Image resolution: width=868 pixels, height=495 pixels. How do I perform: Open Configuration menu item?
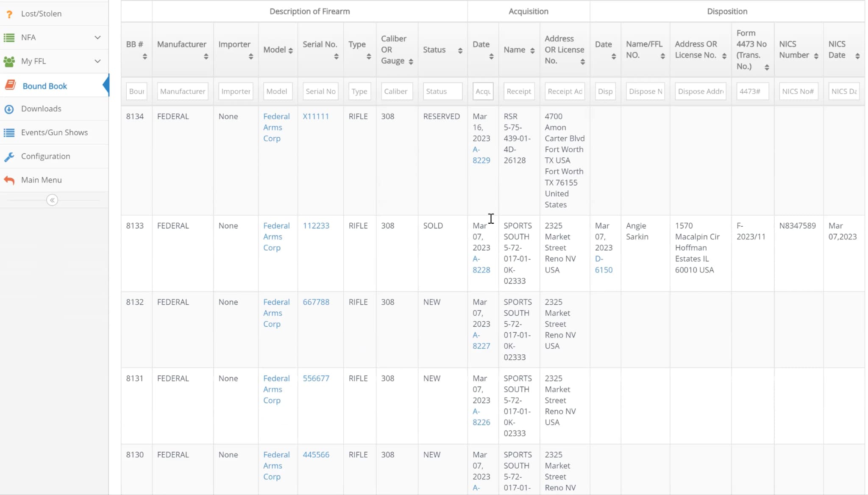(x=54, y=156)
